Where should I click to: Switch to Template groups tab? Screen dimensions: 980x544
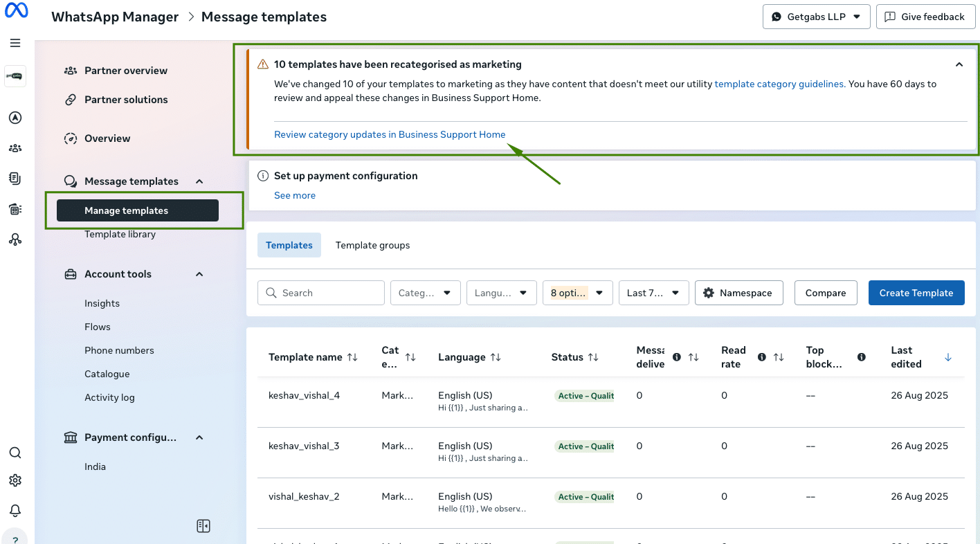(x=373, y=245)
